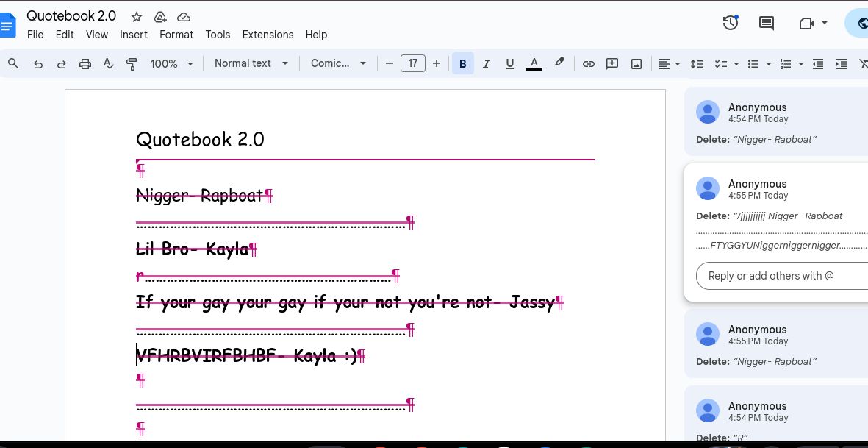
Task: Click the Reply or add others field
Action: pos(779,276)
